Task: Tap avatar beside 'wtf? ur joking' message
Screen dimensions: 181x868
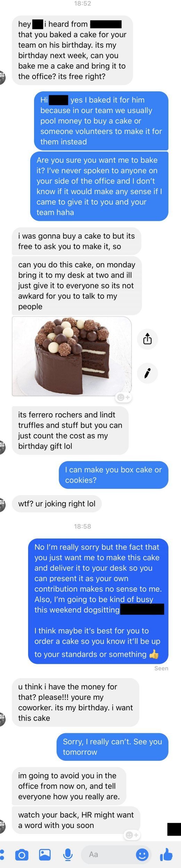Action: (2, 504)
